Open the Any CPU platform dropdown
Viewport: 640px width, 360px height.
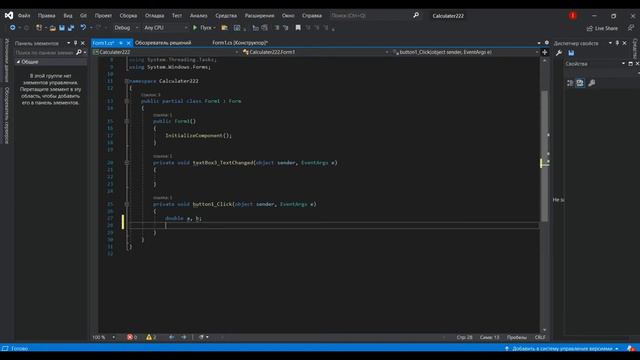tap(165, 28)
